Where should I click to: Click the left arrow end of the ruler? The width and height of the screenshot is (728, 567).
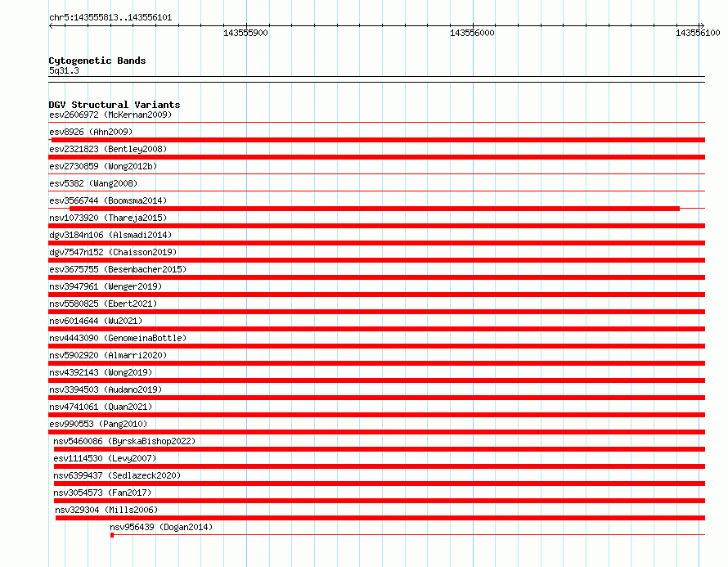(x=51, y=26)
